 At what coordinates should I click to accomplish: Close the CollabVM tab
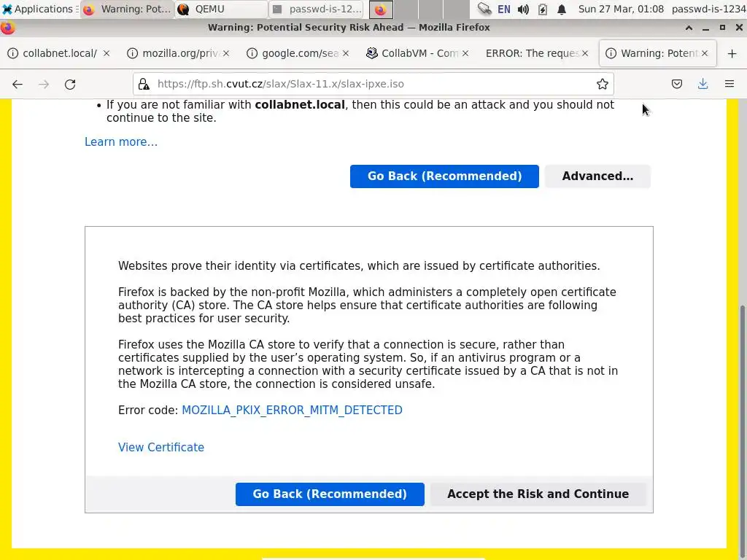point(465,53)
